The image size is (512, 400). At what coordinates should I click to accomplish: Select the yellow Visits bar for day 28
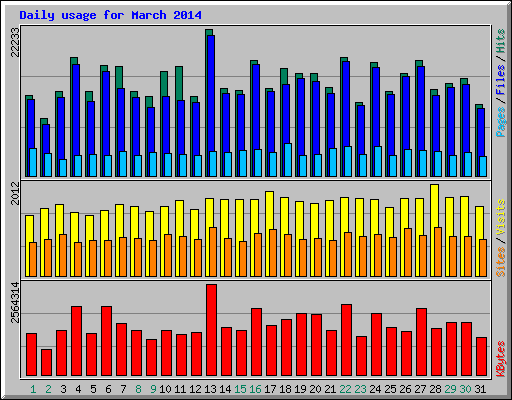pos(434,206)
